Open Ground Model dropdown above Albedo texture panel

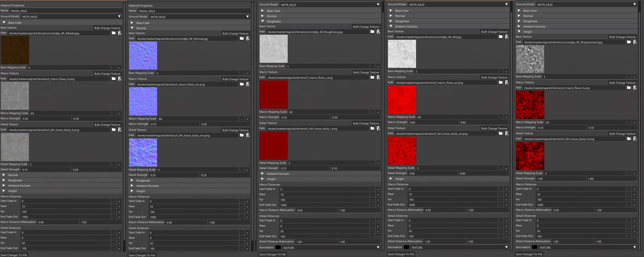tap(119, 16)
